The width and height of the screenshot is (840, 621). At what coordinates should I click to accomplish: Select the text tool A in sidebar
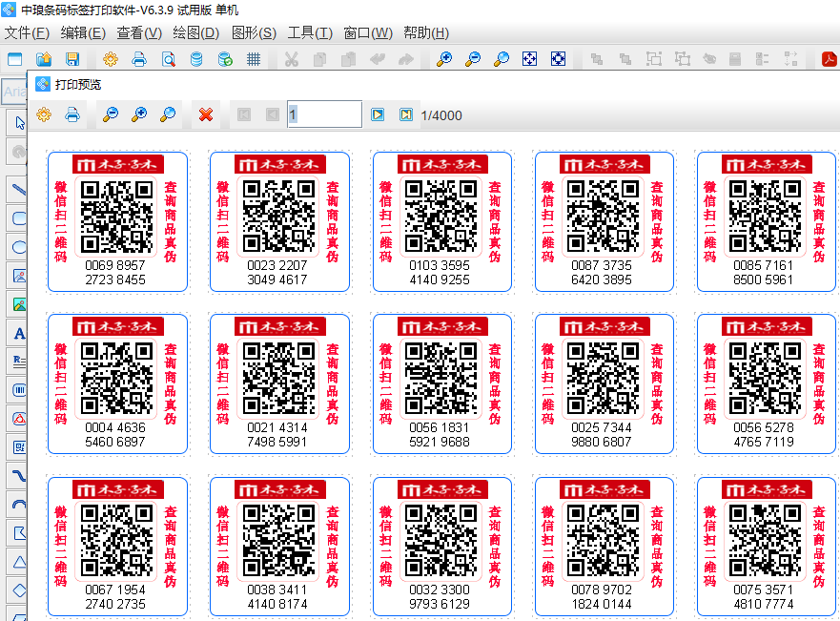[x=18, y=334]
